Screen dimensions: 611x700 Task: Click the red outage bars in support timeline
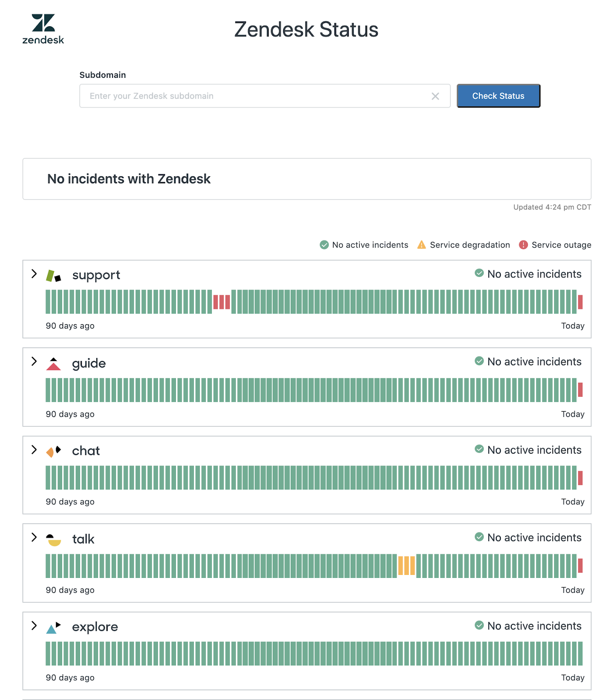[221, 302]
